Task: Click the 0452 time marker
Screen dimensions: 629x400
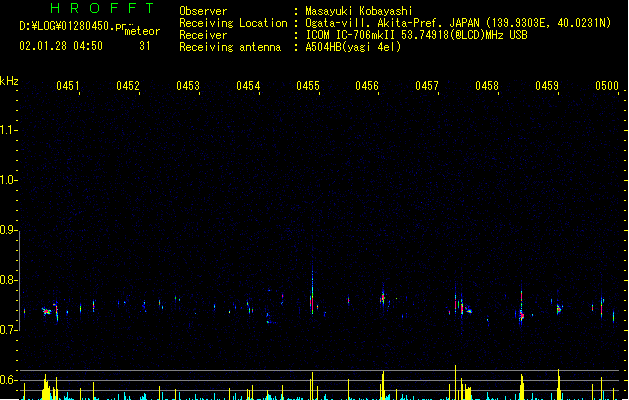Action: pyautogui.click(x=128, y=85)
